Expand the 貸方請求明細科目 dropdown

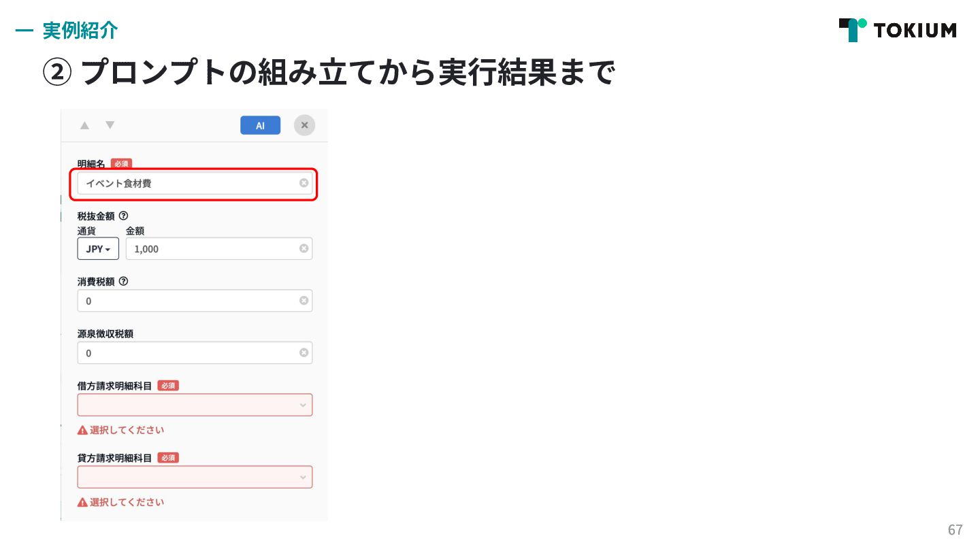click(x=195, y=477)
